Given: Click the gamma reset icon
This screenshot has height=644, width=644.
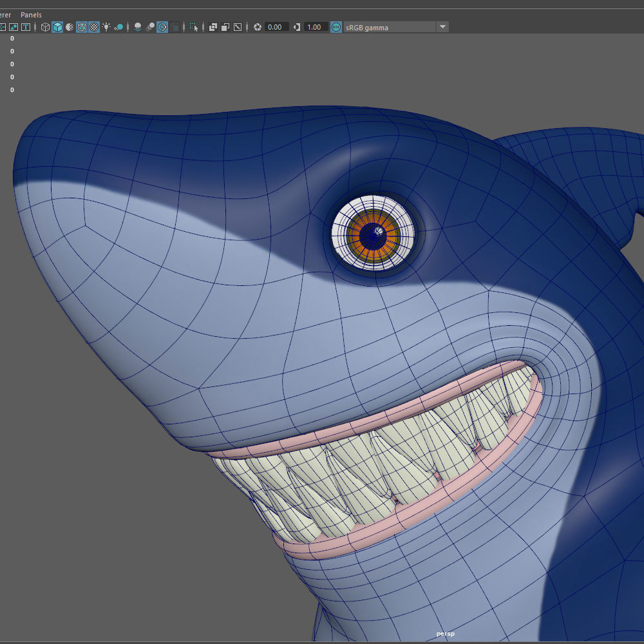Looking at the screenshot, I should pos(296,27).
